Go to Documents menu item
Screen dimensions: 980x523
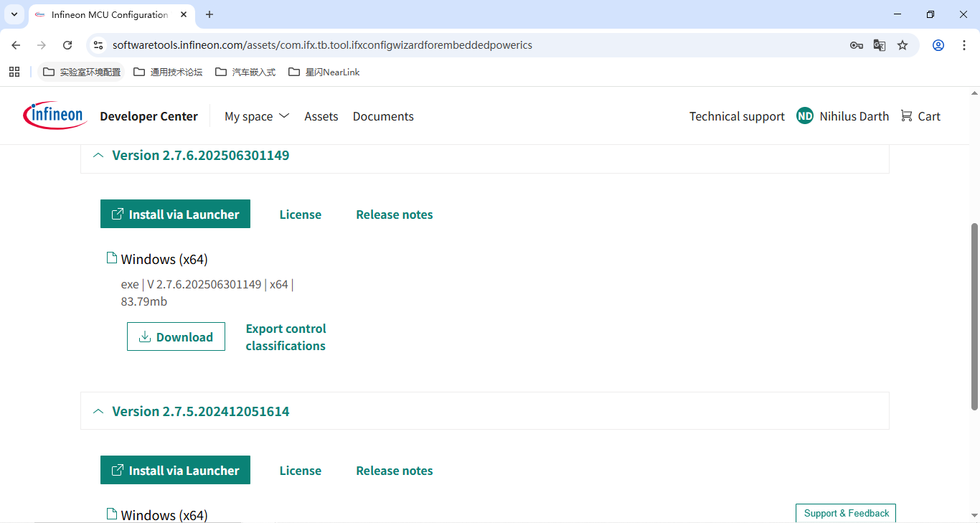[383, 116]
